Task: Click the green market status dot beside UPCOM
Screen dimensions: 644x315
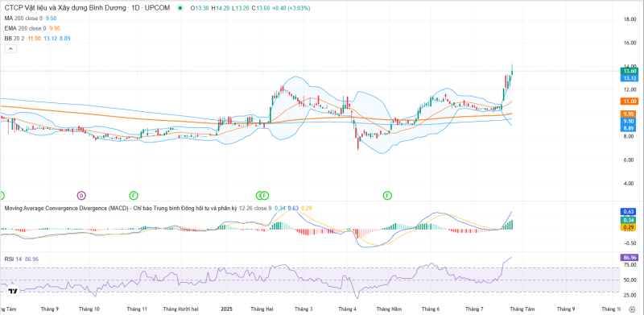Action: click(180, 8)
